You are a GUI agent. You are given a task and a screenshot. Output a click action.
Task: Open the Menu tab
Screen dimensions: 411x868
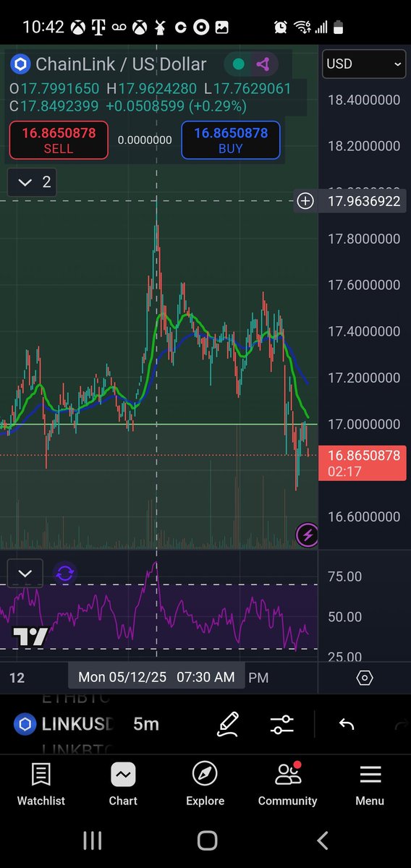(x=370, y=784)
